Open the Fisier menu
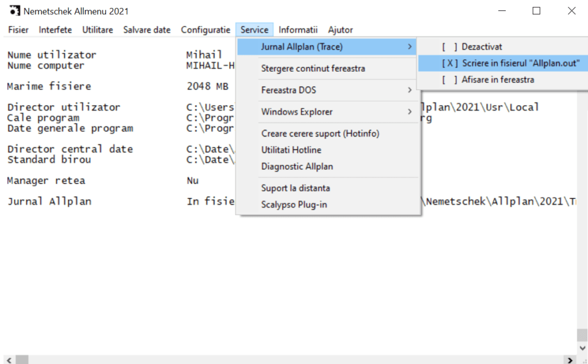 (x=18, y=30)
